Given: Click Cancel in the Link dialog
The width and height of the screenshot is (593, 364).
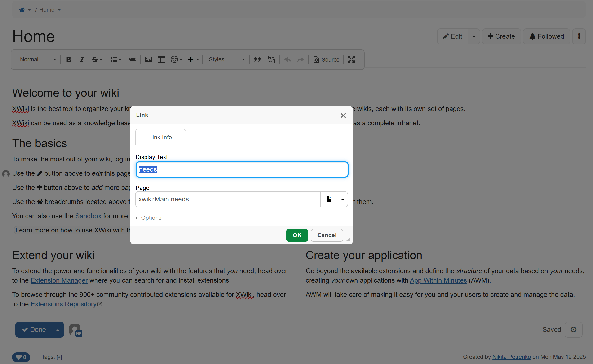Looking at the screenshot, I should point(327,235).
